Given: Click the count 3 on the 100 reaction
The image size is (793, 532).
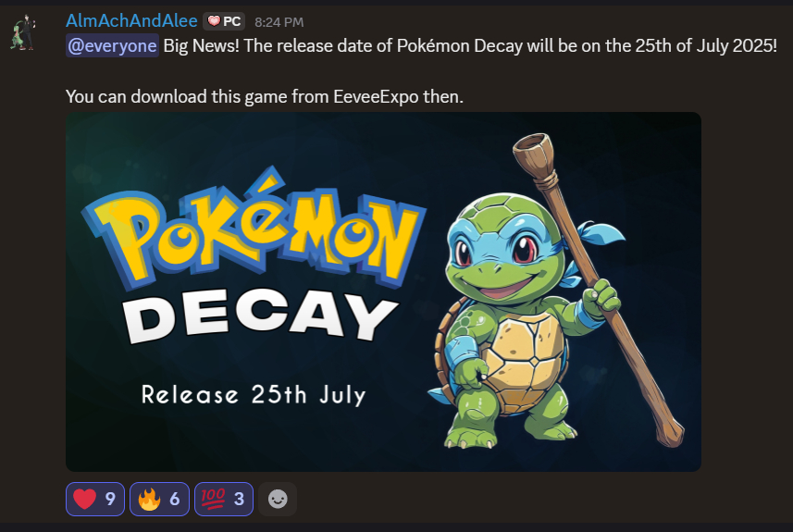Looking at the screenshot, I should (x=240, y=499).
